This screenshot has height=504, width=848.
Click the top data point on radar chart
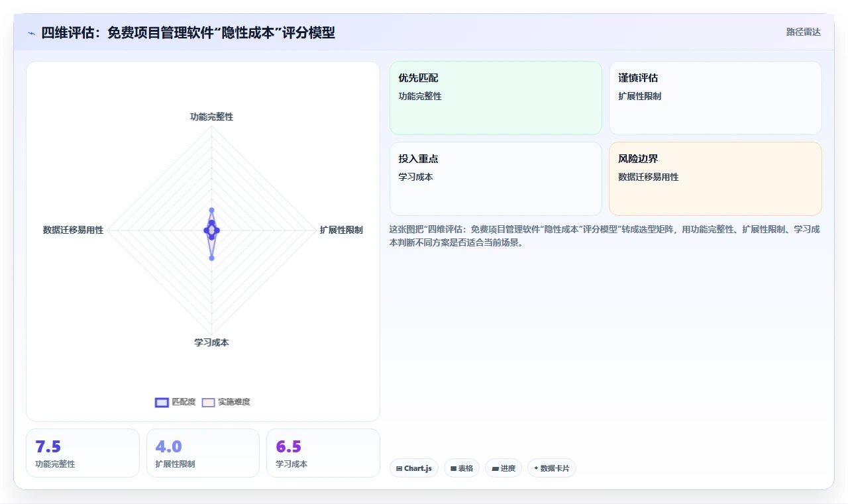coord(211,210)
